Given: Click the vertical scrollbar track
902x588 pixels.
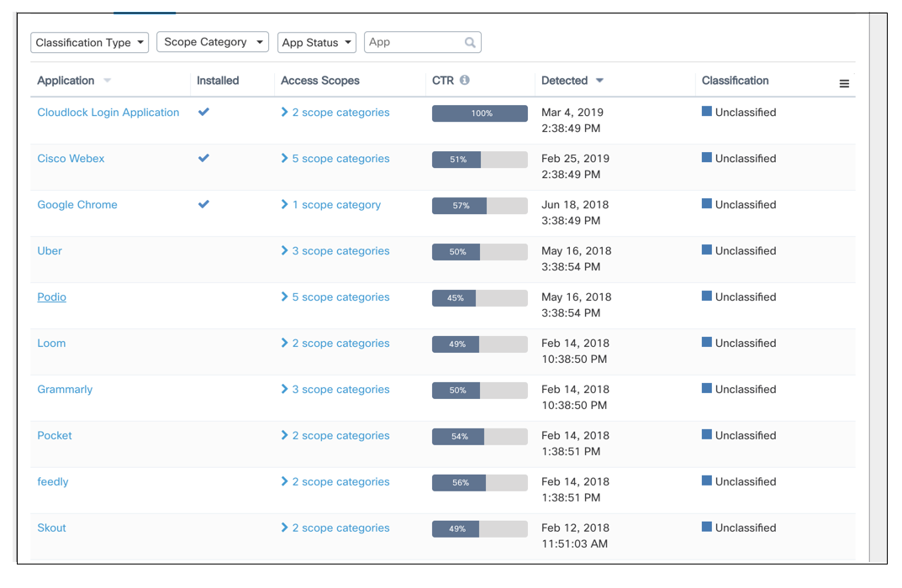Looking at the screenshot, I should point(878,287).
